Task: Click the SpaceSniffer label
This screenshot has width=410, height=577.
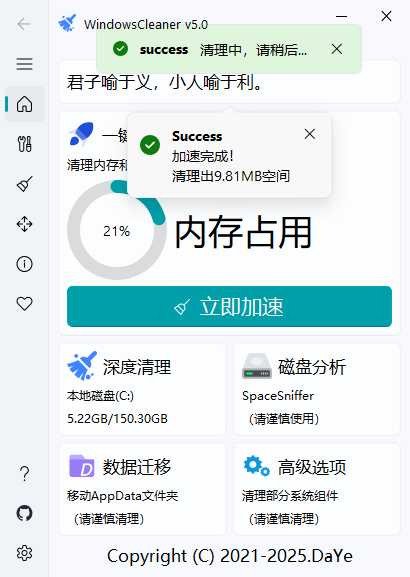Action: pyautogui.click(x=278, y=396)
